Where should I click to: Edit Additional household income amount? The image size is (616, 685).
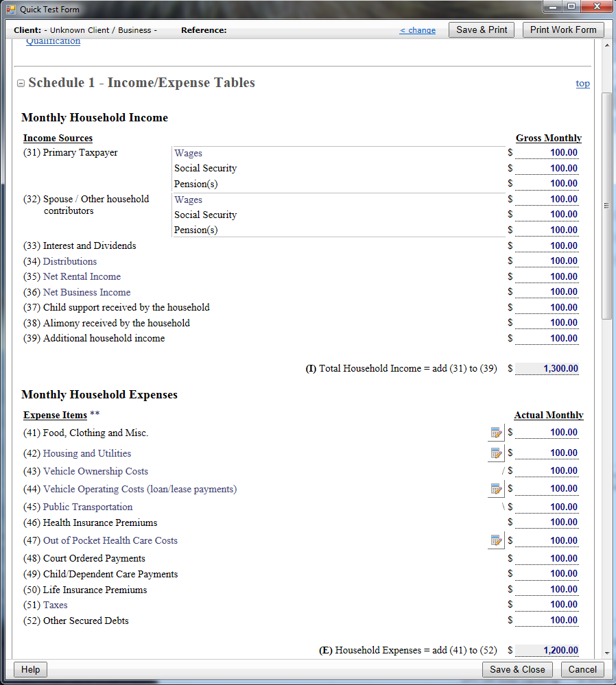(x=547, y=338)
